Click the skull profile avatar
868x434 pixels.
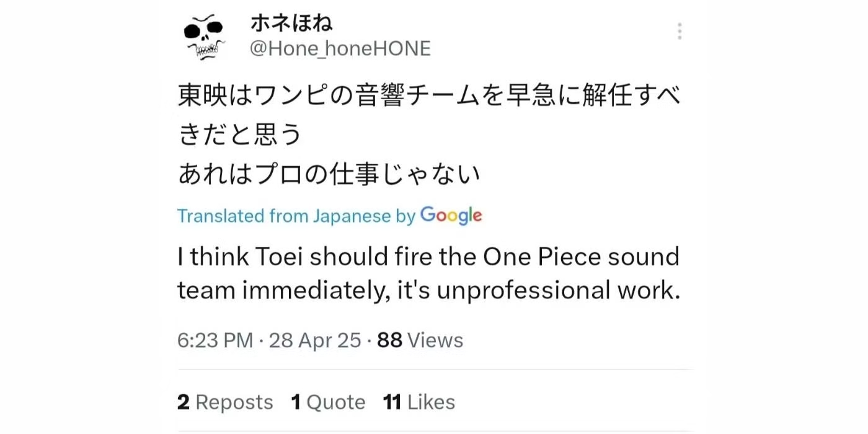(x=204, y=37)
